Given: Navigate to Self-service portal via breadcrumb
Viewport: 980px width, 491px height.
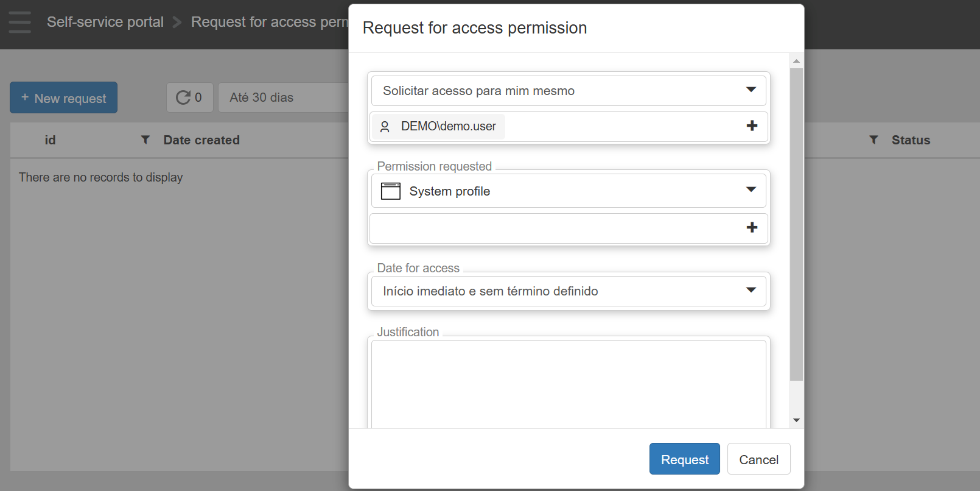Looking at the screenshot, I should 105,22.
